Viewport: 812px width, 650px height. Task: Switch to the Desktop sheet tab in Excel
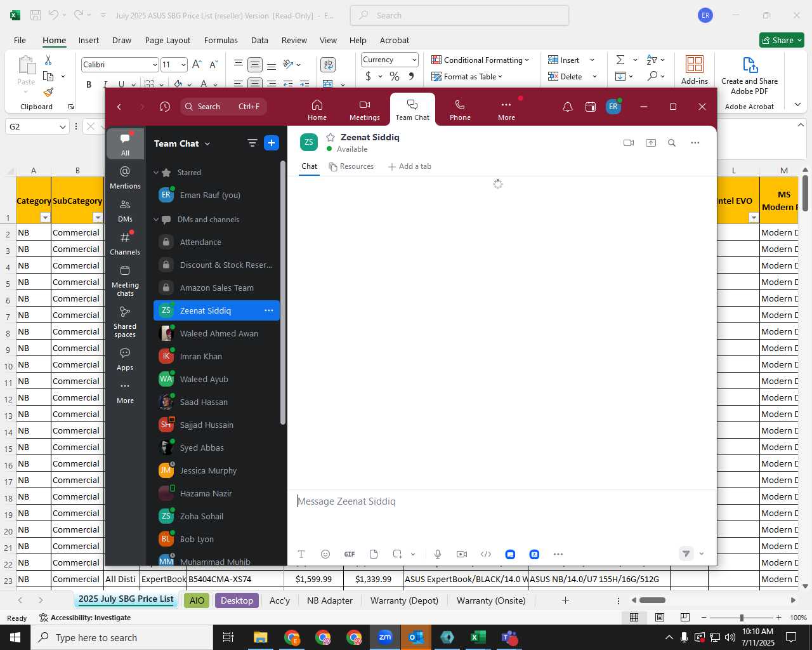[237, 600]
